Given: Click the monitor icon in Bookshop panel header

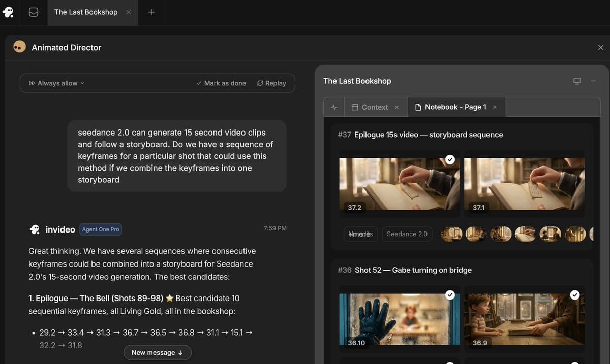Looking at the screenshot, I should click(x=577, y=81).
